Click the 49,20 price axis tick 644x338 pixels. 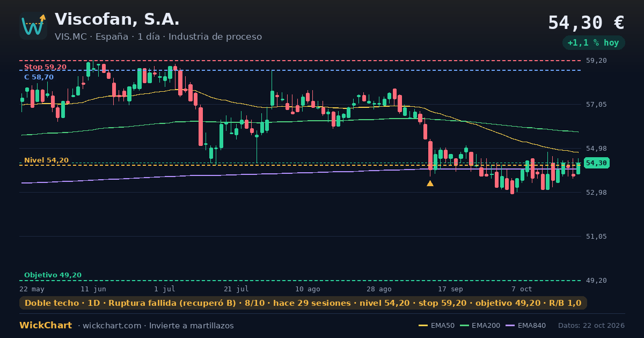click(596, 281)
